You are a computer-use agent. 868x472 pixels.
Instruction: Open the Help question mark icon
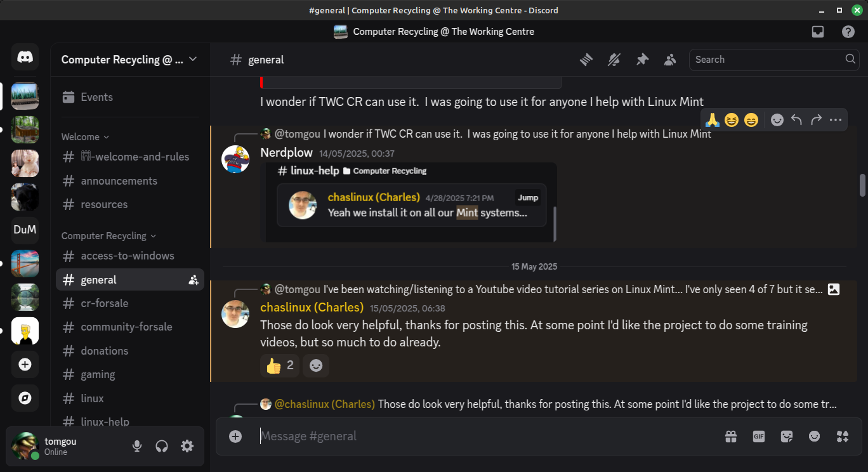(848, 32)
